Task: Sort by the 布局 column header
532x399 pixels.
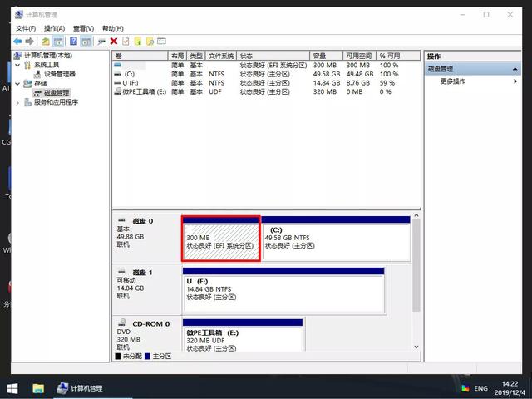Action: (x=177, y=56)
